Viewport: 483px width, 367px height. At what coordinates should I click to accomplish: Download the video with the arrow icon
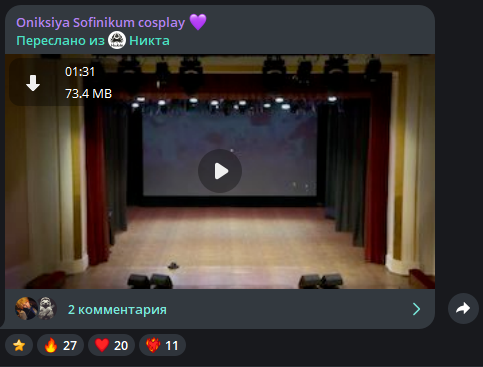33,83
